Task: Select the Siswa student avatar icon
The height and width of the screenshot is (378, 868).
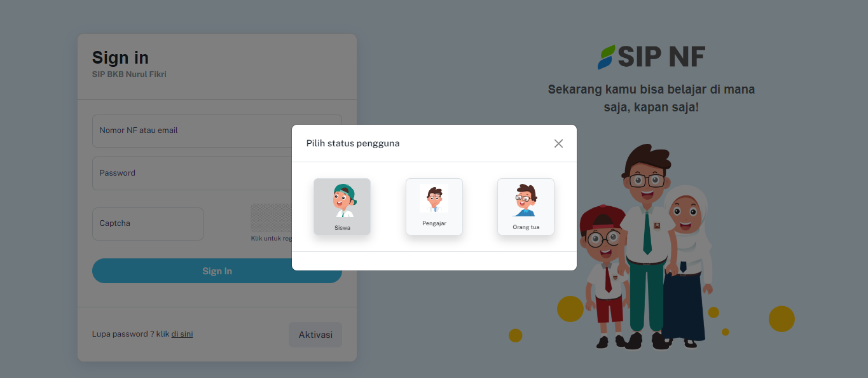Action: [342, 200]
